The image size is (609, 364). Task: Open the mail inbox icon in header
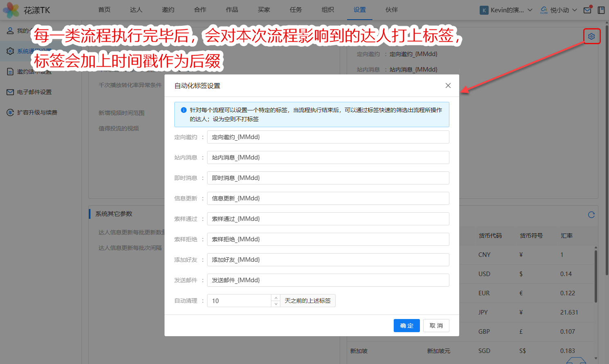587,10
